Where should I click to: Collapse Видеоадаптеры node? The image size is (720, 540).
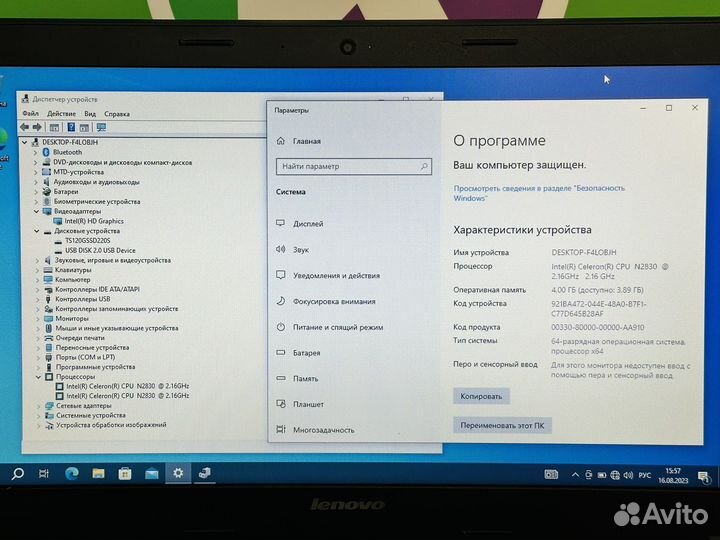tap(36, 212)
